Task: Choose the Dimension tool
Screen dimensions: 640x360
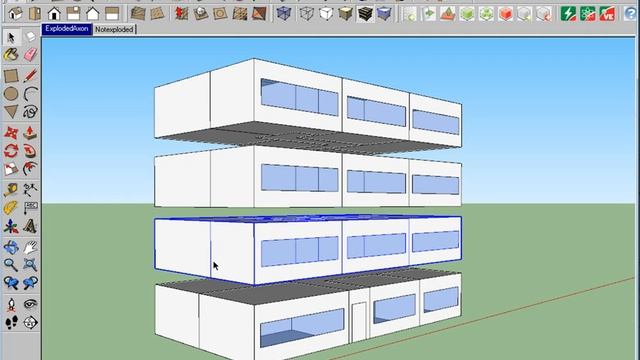Action: click(30, 190)
